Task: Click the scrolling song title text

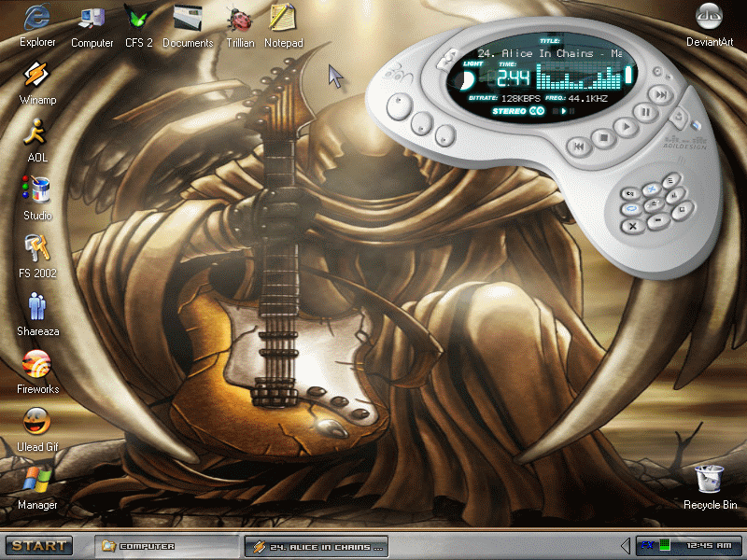Action: pyautogui.click(x=550, y=53)
